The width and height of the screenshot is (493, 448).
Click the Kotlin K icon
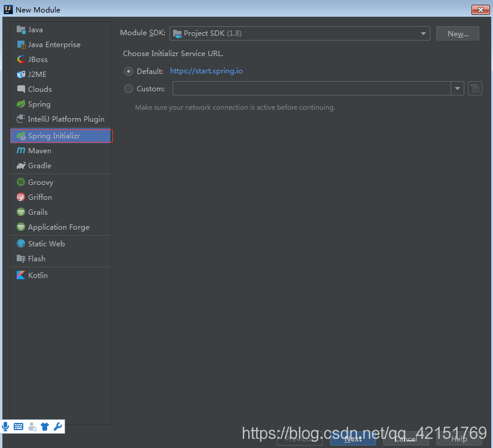click(21, 275)
